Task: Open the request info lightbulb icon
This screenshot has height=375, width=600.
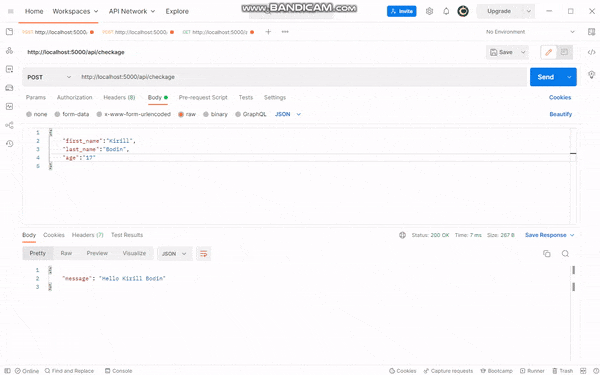Action: tap(591, 75)
